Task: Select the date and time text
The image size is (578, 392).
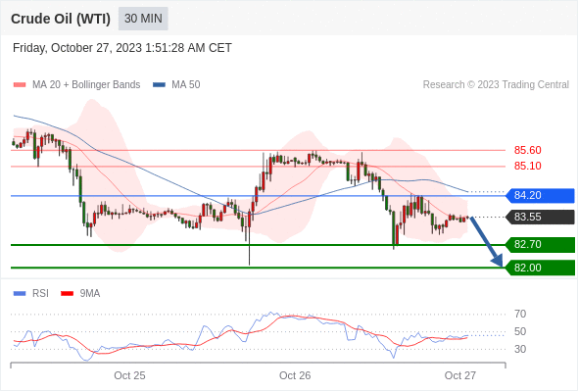Action: click(x=122, y=48)
